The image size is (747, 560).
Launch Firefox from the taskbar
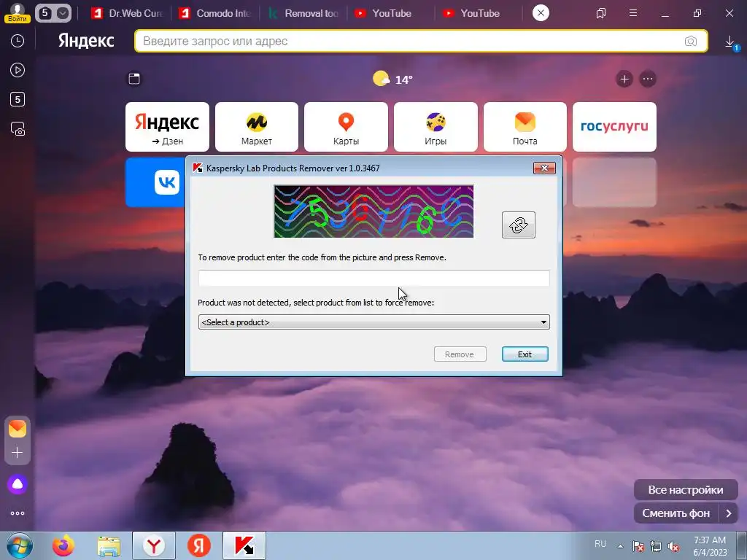click(x=63, y=545)
